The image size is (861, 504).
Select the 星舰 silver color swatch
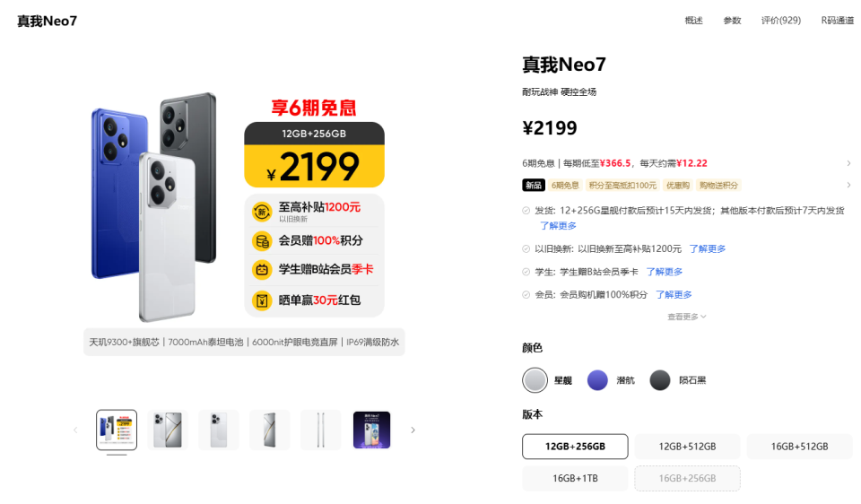(x=535, y=380)
